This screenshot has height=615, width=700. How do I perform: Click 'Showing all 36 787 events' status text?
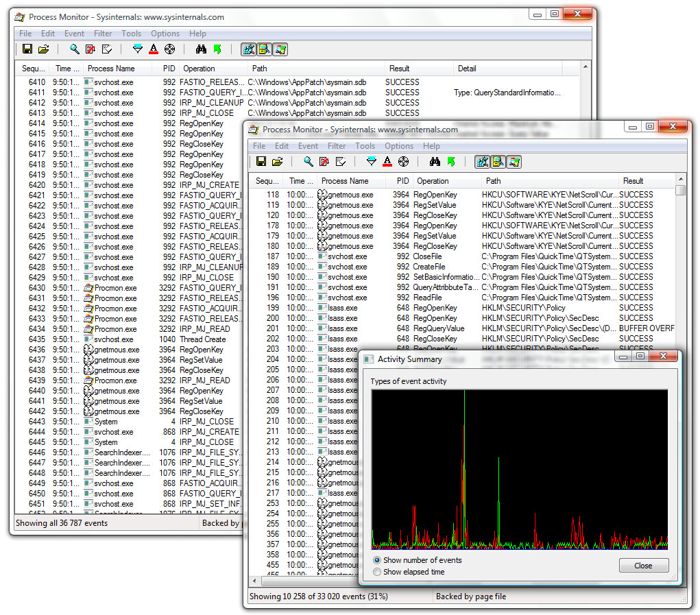pos(62,522)
